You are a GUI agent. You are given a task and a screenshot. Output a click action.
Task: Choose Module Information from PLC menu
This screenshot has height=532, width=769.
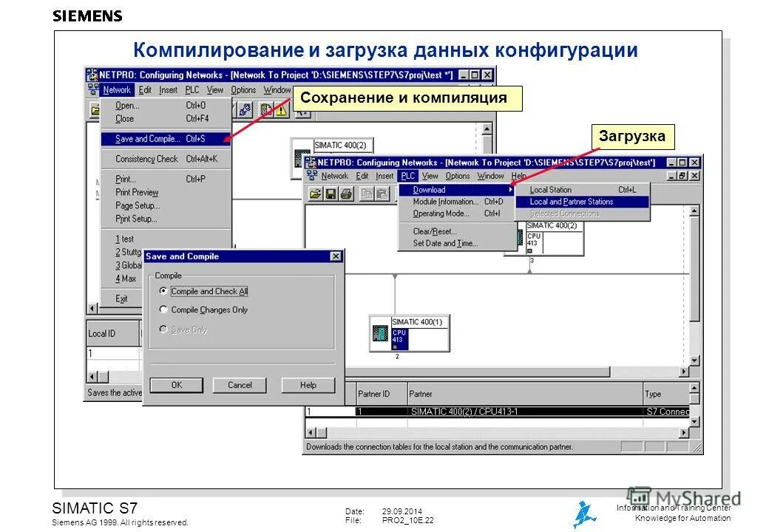(457, 201)
